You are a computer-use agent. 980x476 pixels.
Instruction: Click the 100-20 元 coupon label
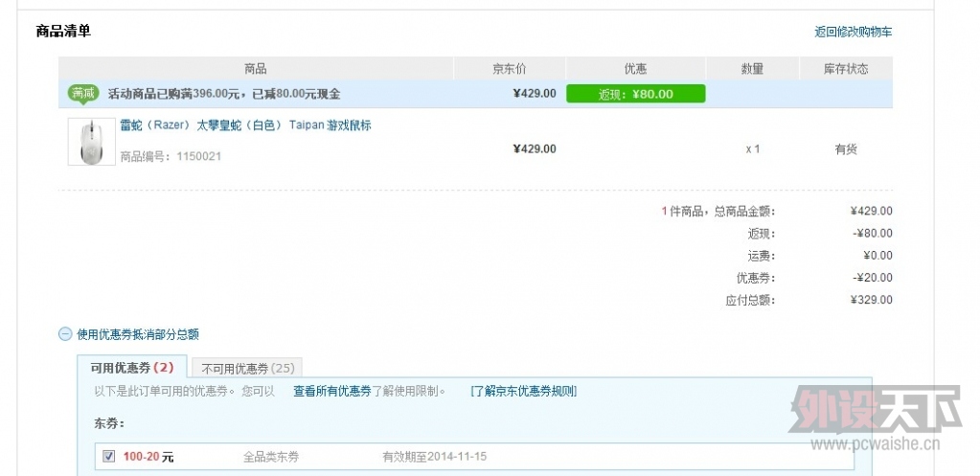[x=148, y=457]
